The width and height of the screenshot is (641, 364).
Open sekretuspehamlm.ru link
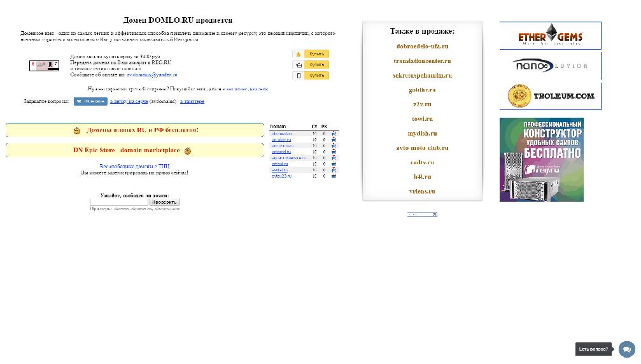422,76
